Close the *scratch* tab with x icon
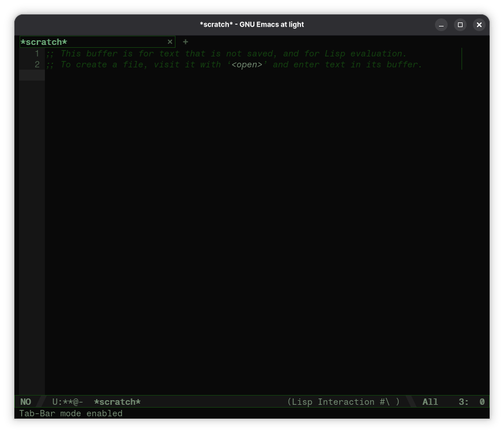This screenshot has width=504, height=433. tap(170, 42)
